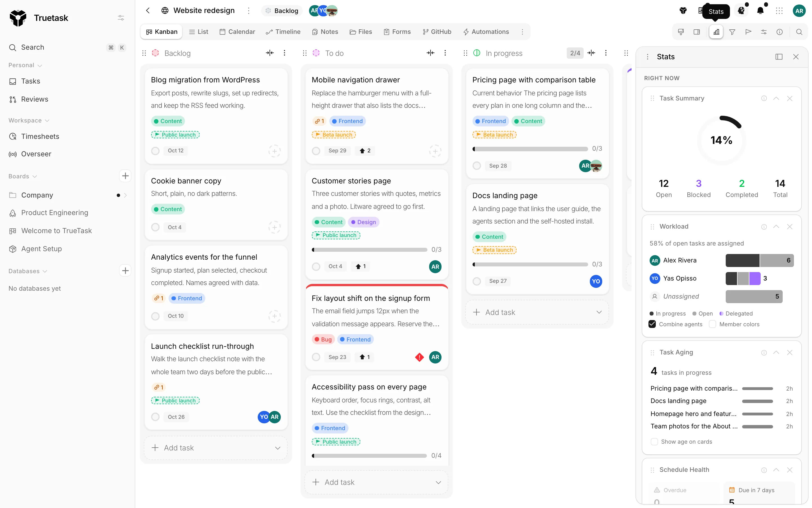Collapse the Personal section

click(25, 65)
